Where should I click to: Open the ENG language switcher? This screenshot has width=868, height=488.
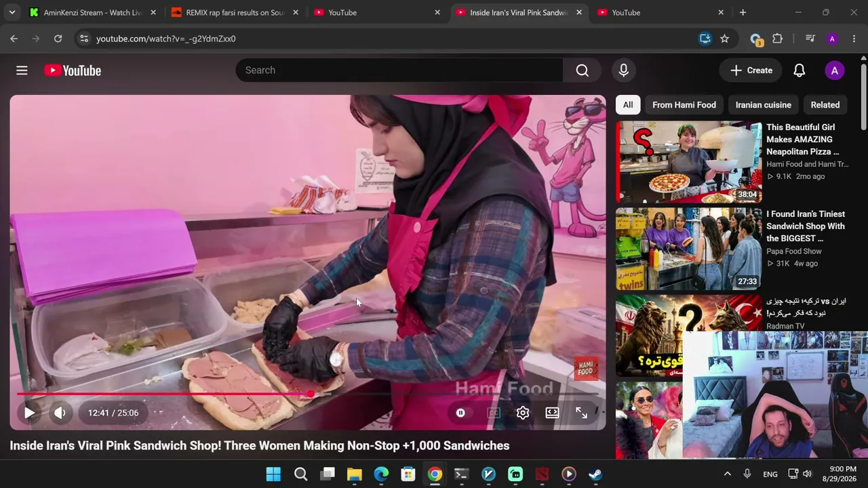coord(770,474)
